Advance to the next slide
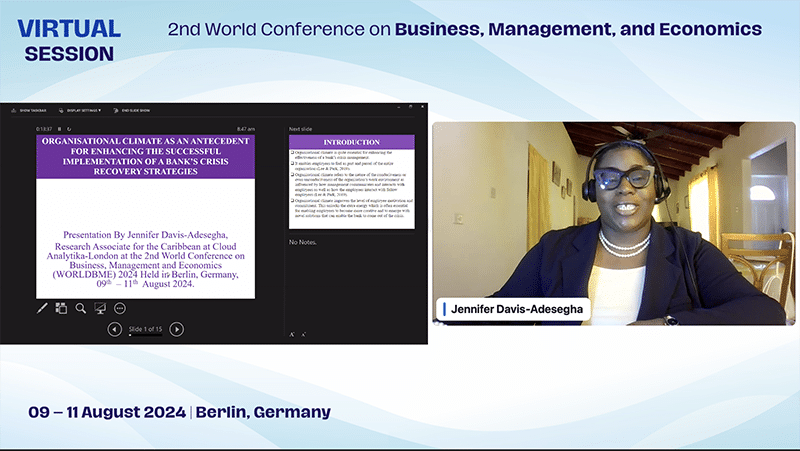 176,329
